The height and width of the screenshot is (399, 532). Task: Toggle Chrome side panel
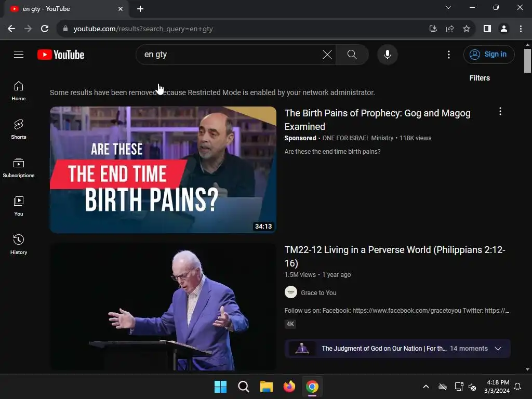pos(487,29)
